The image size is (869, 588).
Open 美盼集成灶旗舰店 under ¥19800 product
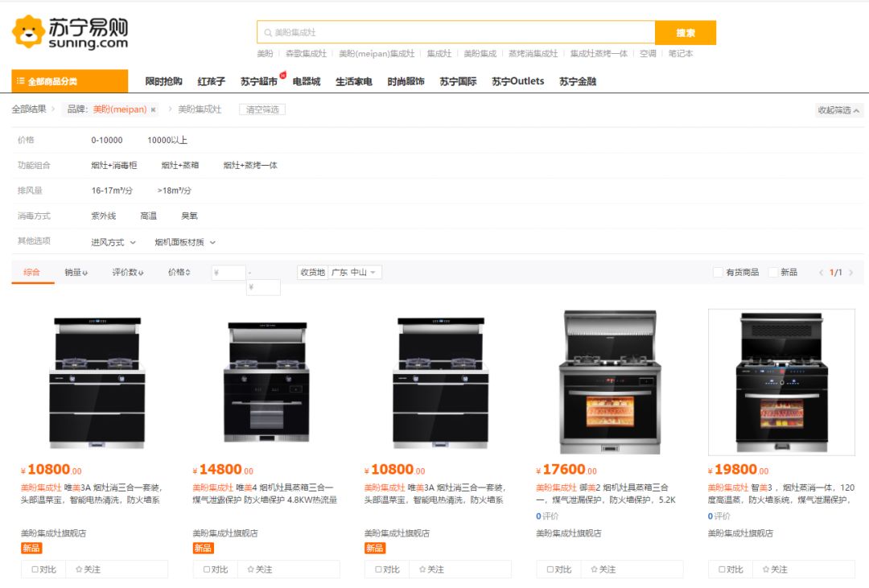pos(740,533)
